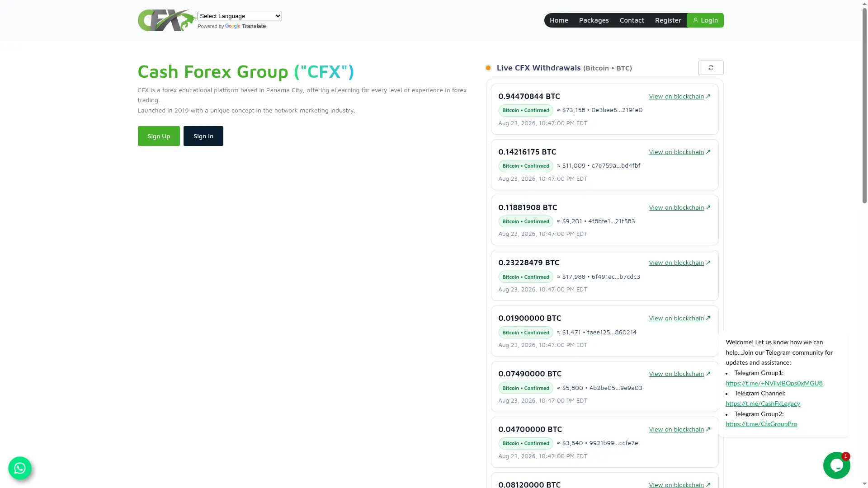Image resolution: width=868 pixels, height=488 pixels.
Task: Click the hash 9921b99...ccfe7e
Action: coord(613,443)
